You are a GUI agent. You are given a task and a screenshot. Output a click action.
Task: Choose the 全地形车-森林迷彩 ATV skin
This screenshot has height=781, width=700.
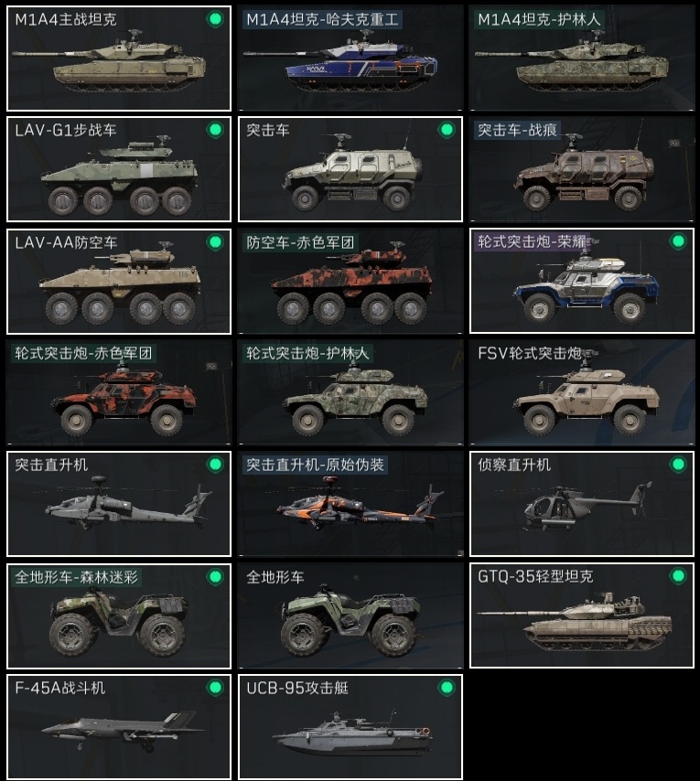click(119, 615)
